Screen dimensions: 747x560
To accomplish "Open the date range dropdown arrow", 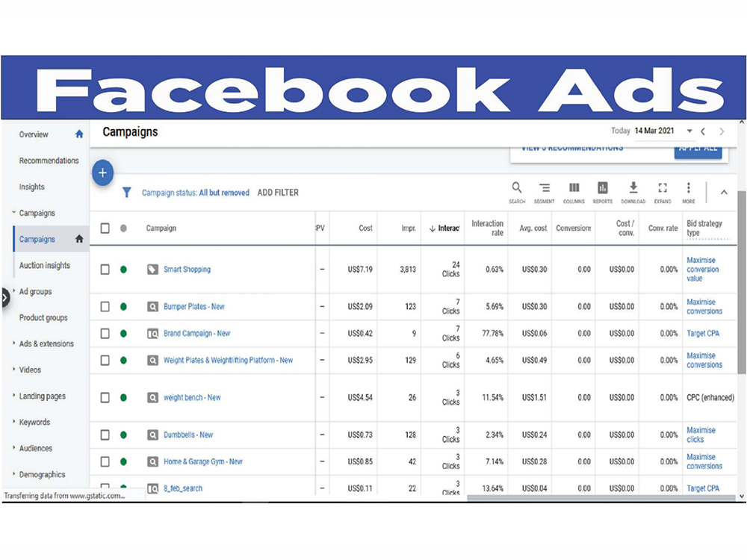I will click(689, 131).
